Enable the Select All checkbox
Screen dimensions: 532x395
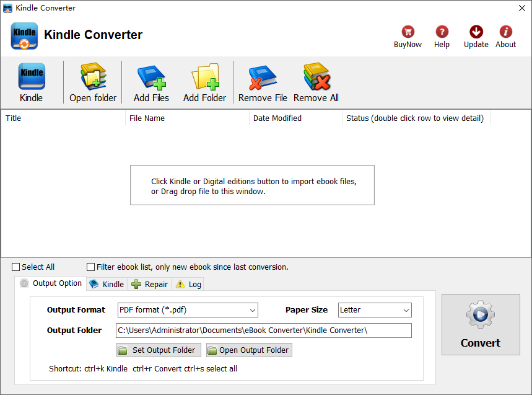[15, 267]
